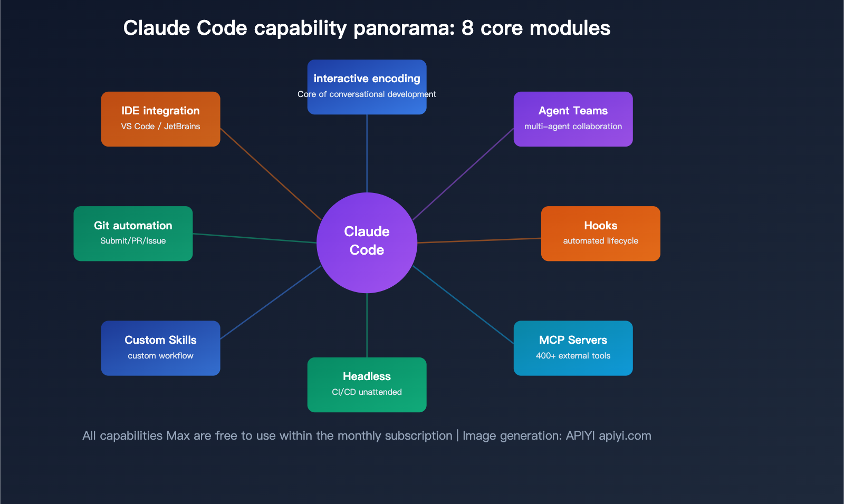Viewport: 844px width, 504px height.
Task: Select the central Claude Code circle
Action: 367,241
